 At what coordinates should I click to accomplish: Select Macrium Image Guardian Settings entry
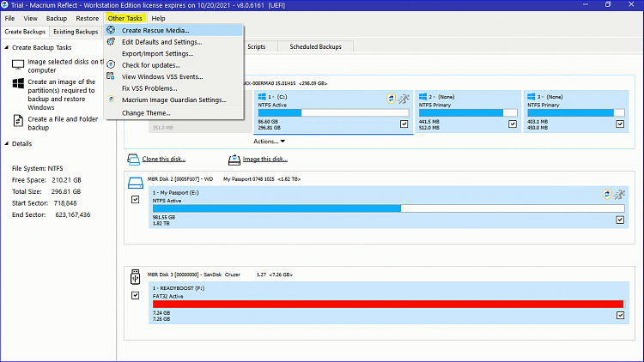(173, 100)
